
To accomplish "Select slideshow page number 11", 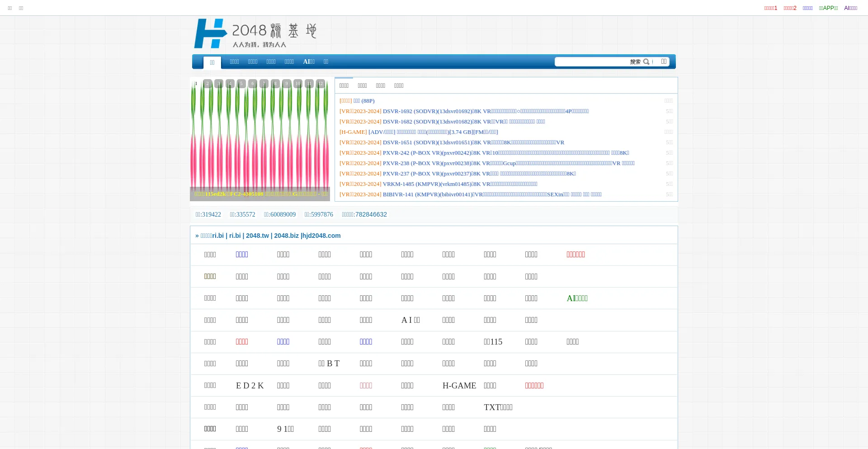I will (309, 84).
